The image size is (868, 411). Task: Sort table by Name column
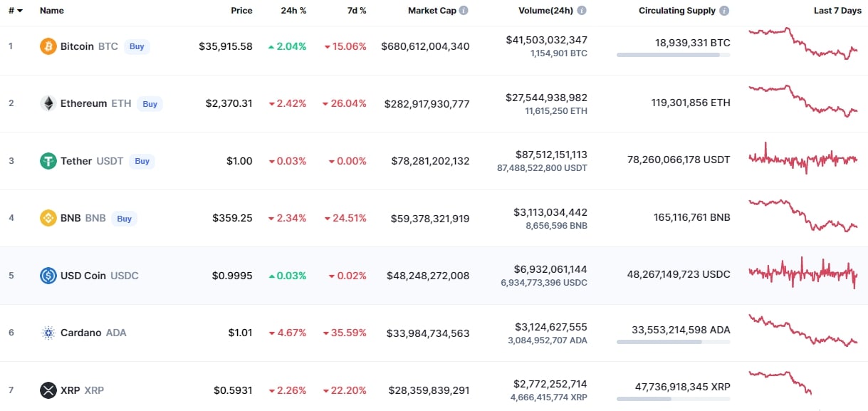[52, 11]
